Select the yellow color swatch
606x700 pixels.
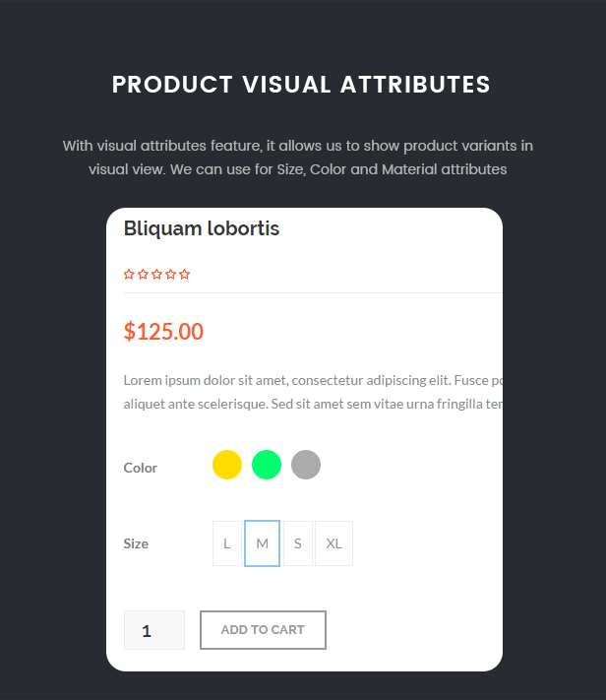227,465
